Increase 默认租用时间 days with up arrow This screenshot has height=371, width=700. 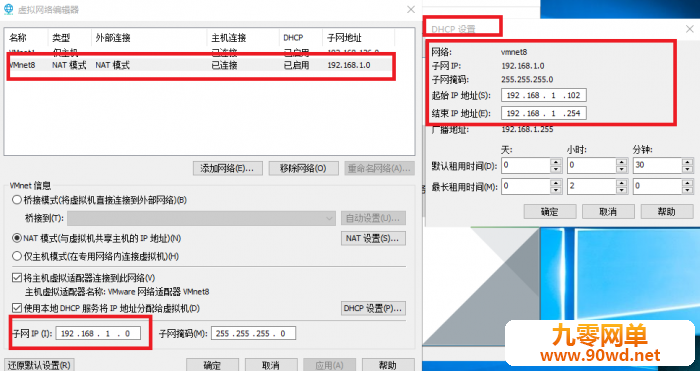point(556,162)
